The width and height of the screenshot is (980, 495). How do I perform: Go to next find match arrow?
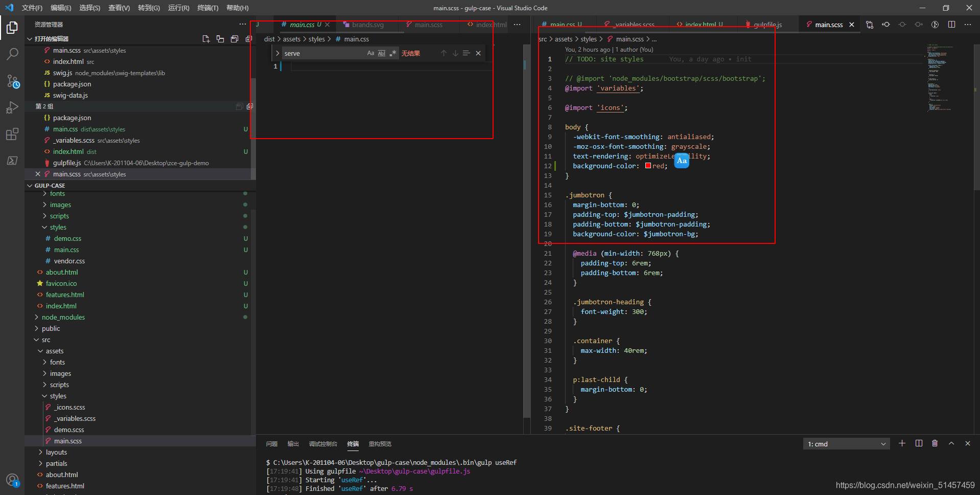[x=455, y=53]
